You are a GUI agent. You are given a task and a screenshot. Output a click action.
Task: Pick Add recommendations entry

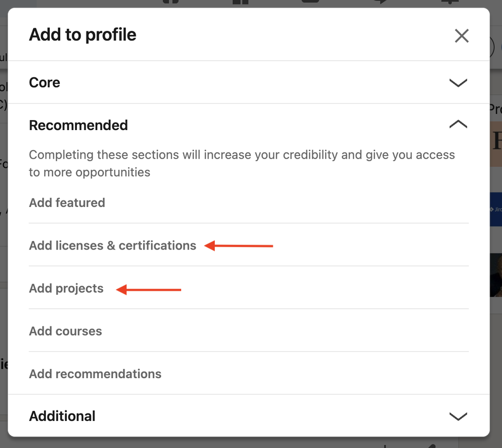pyautogui.click(x=95, y=374)
